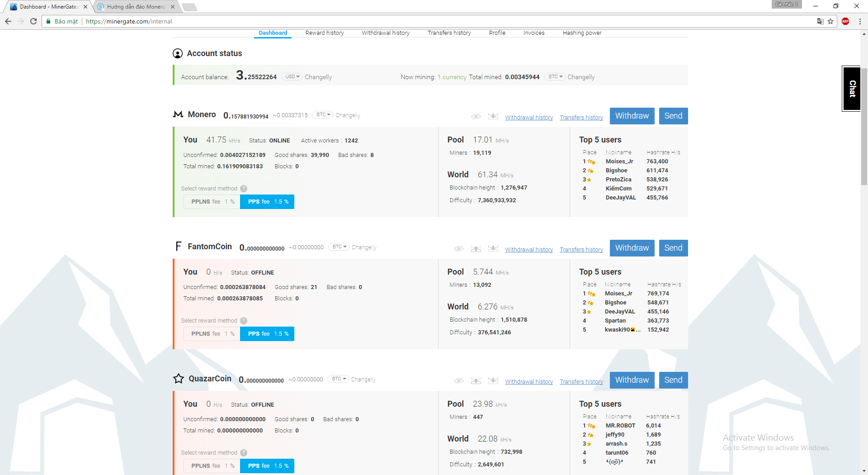This screenshot has height=475, width=868.
Task: Move FantomCoin section up with the arrow icon
Action: click(476, 249)
